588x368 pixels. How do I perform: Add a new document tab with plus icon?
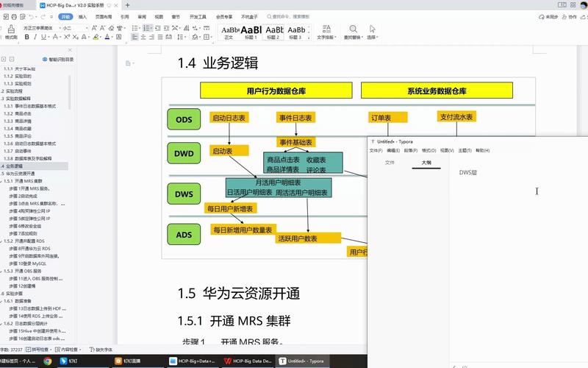tap(127, 5)
